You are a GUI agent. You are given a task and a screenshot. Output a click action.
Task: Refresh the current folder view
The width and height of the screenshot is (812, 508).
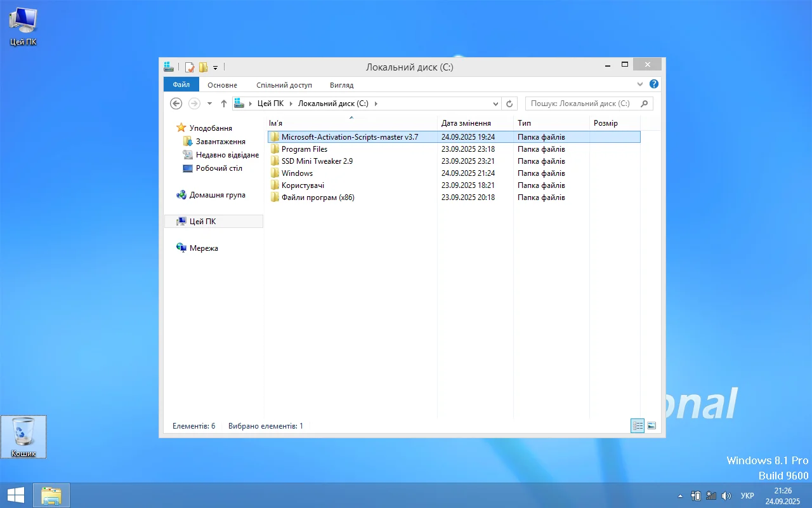[509, 104]
